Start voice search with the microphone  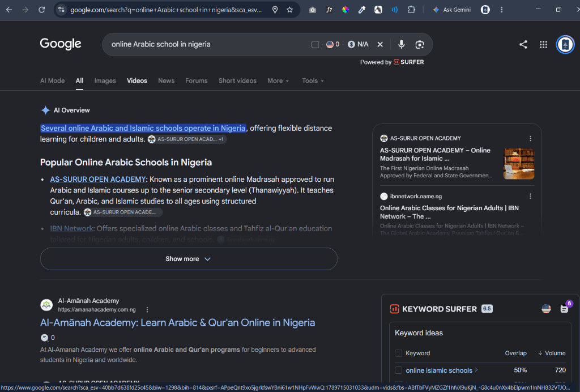click(402, 44)
